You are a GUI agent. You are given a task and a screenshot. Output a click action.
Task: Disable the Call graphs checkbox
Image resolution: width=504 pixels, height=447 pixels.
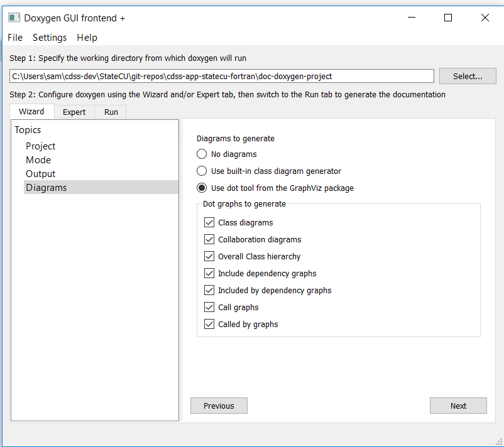tap(209, 308)
